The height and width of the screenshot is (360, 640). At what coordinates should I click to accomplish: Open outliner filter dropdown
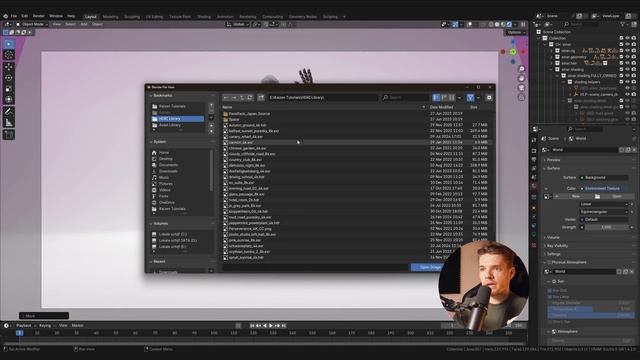(624, 24)
